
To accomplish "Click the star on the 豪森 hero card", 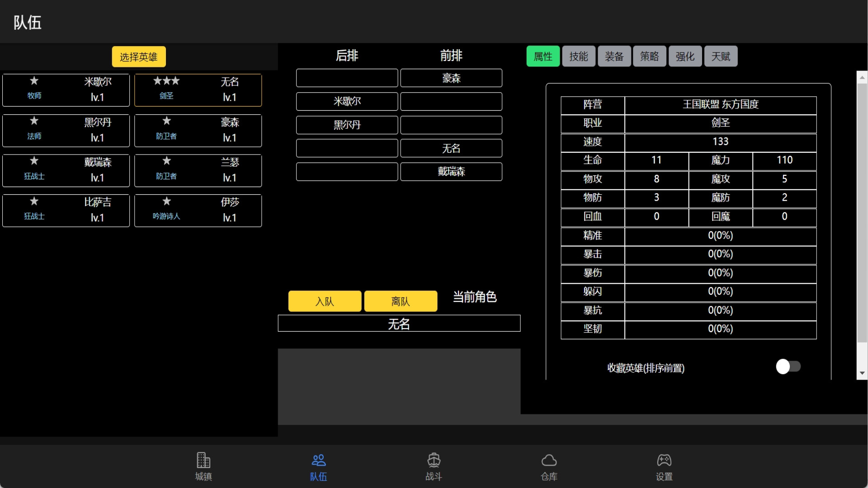I will coord(166,122).
